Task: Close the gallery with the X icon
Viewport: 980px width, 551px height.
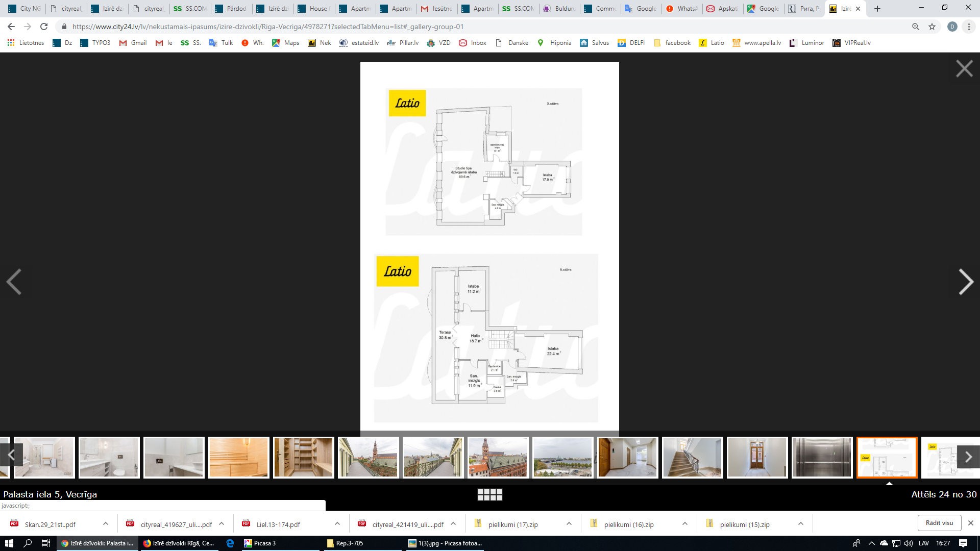Action: (964, 68)
